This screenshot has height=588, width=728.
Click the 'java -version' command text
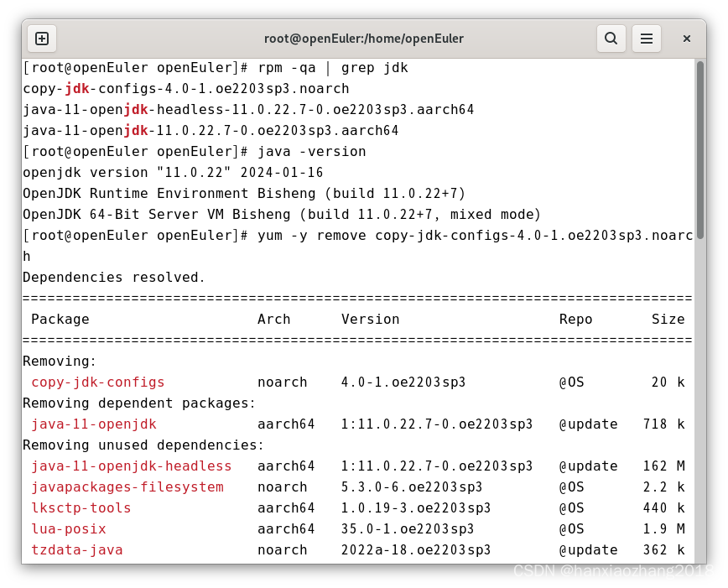point(312,152)
